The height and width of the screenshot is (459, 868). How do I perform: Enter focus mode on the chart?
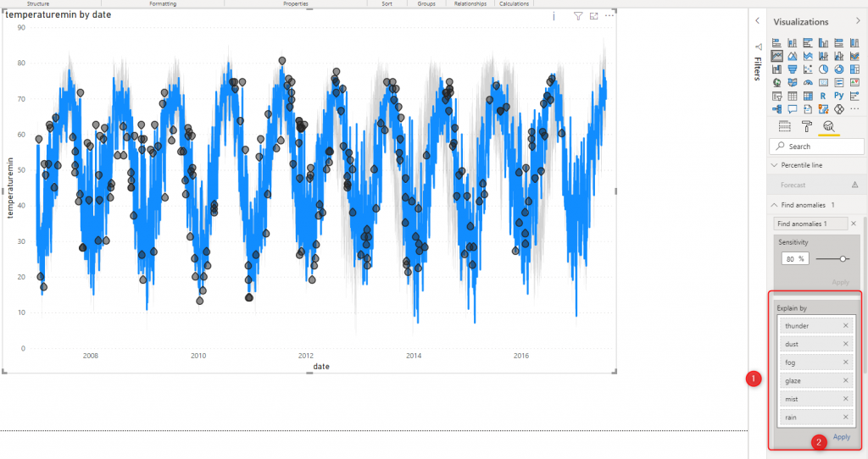coord(593,16)
